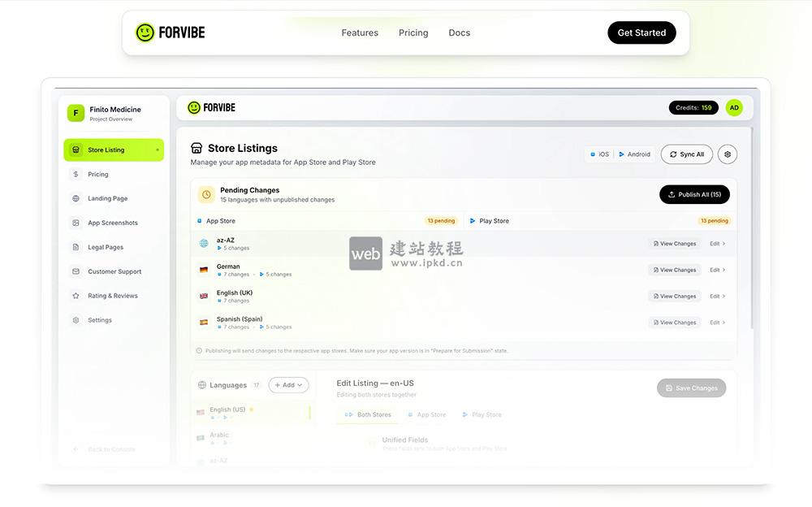Click the Sync All button
This screenshot has width=812, height=507.
[x=686, y=154]
